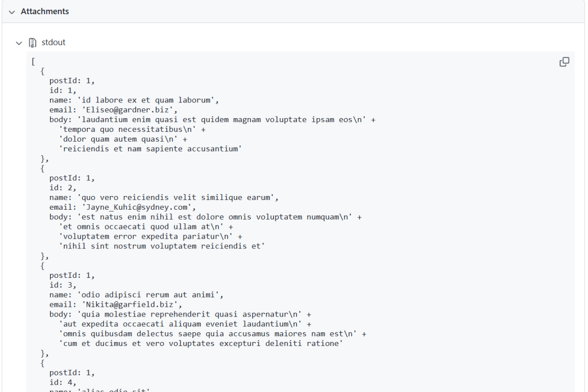Image resolution: width=588 pixels, height=392 pixels.
Task: Click the name 'odio adipisci rerum aut animi'
Action: (x=152, y=295)
